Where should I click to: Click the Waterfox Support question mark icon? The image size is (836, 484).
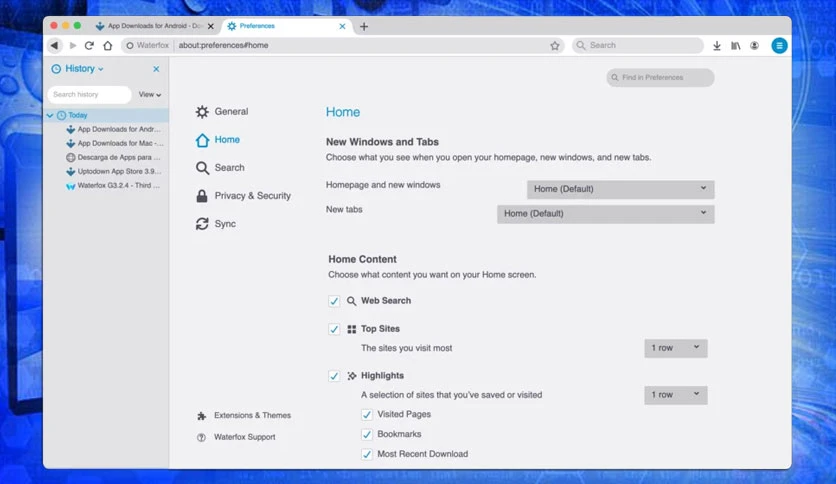201,438
